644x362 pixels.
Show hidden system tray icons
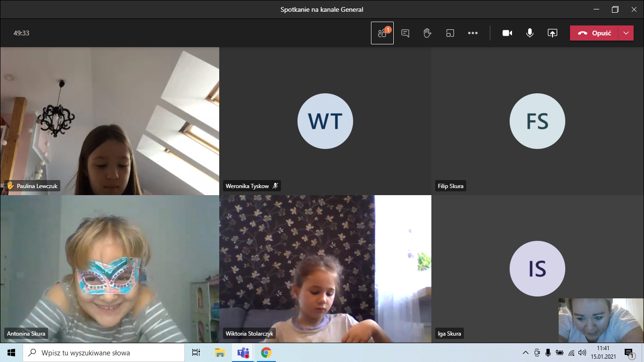tap(526, 353)
